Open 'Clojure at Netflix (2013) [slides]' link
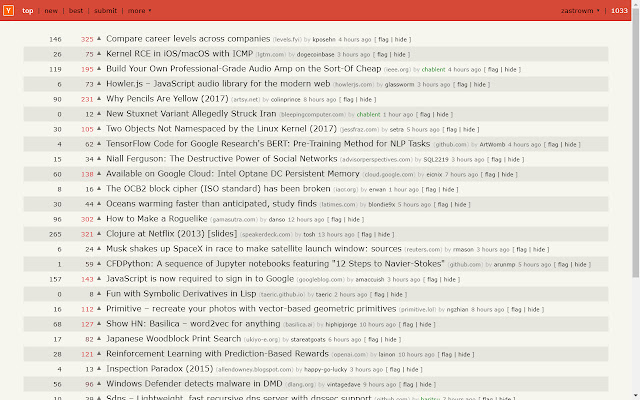This screenshot has height=400, width=640. pos(171,233)
